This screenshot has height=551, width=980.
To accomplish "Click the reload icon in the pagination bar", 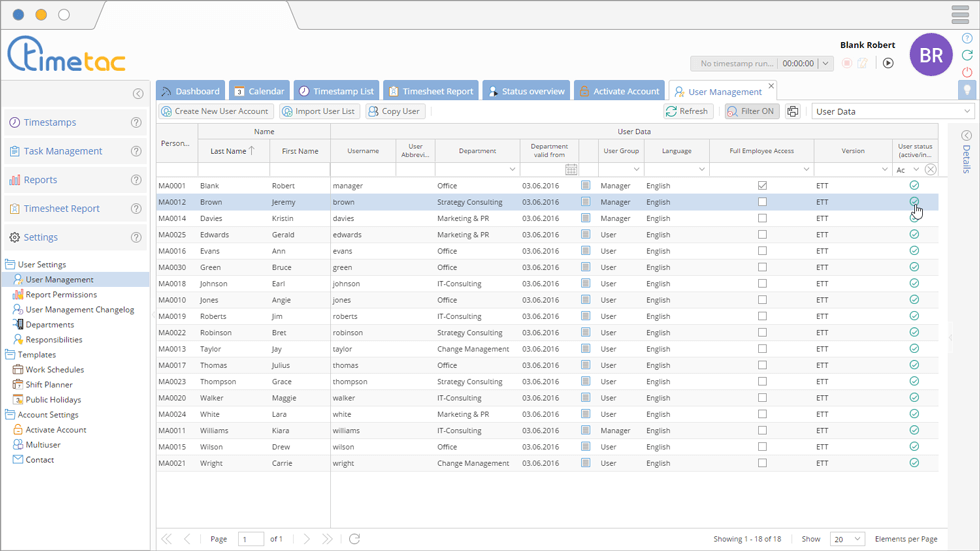I will click(x=354, y=539).
